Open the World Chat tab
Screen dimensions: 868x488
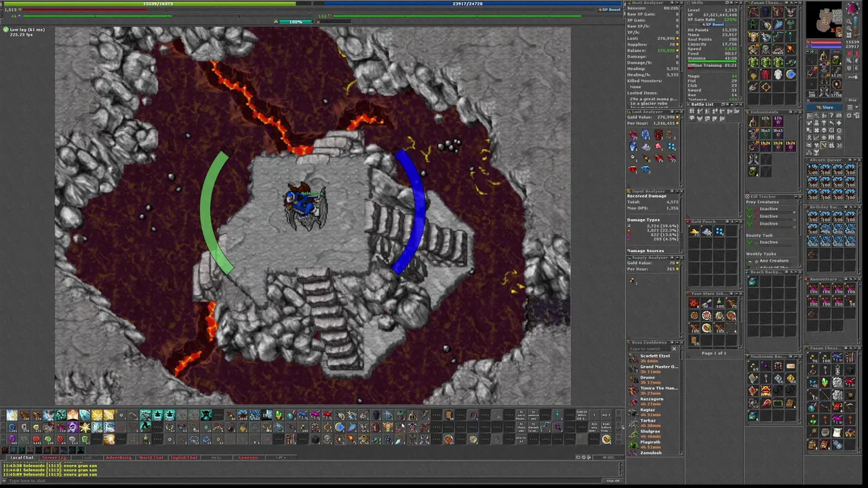pyautogui.click(x=151, y=457)
